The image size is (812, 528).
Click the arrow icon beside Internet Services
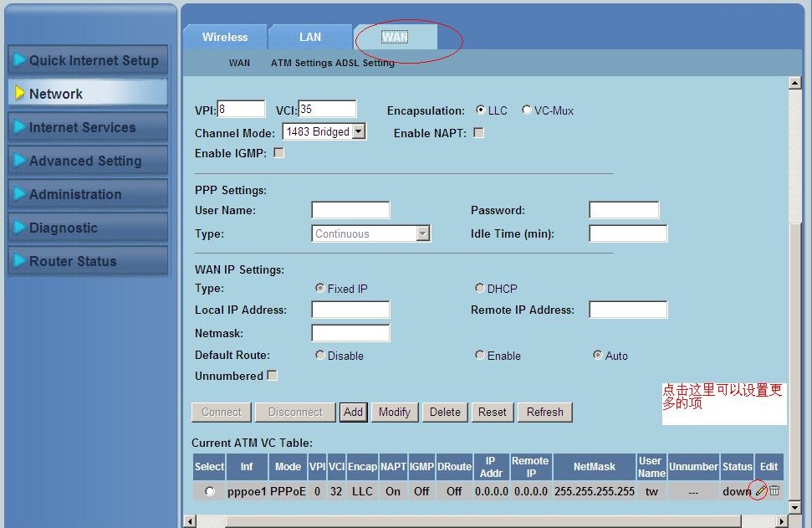click(19, 126)
